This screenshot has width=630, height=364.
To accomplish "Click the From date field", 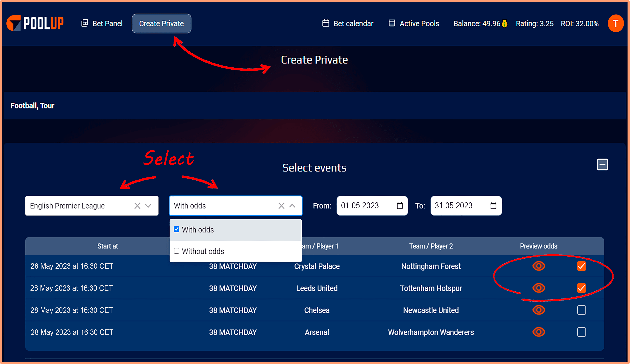I will (x=372, y=206).
